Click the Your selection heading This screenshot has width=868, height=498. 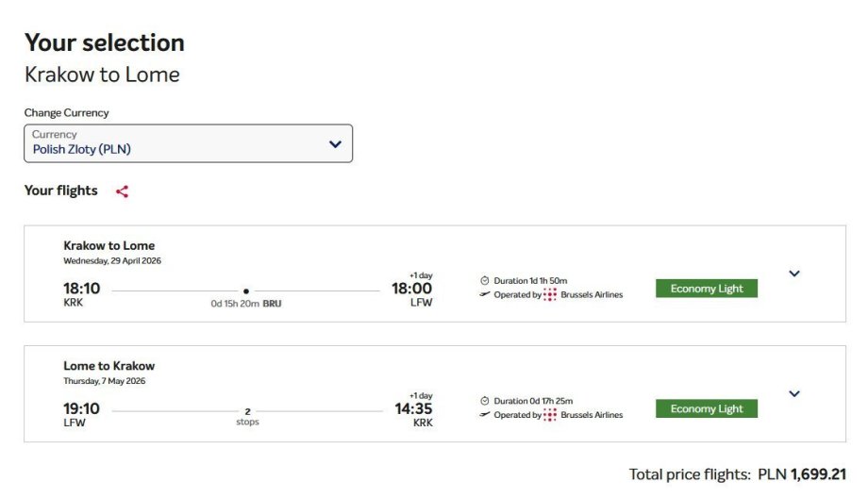coord(105,42)
